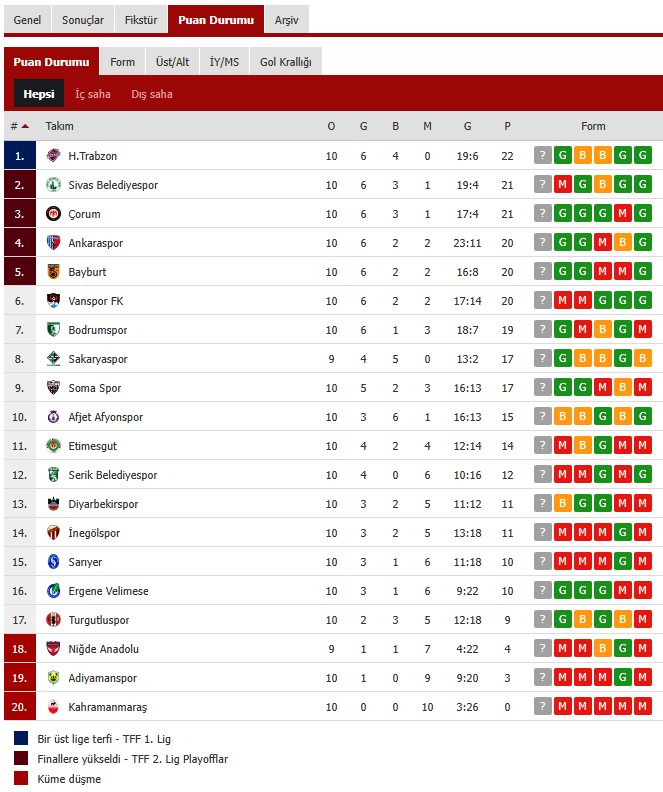Click the Bayburt club logo

[x=53, y=272]
